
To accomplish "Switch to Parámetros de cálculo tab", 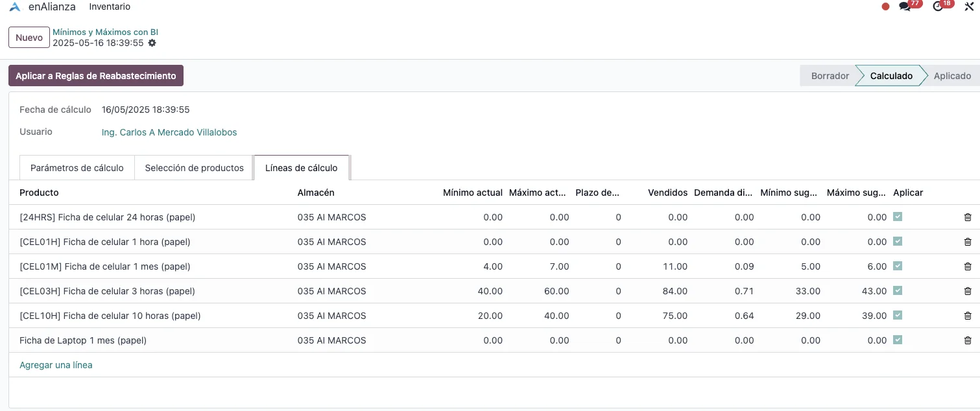I will click(77, 168).
